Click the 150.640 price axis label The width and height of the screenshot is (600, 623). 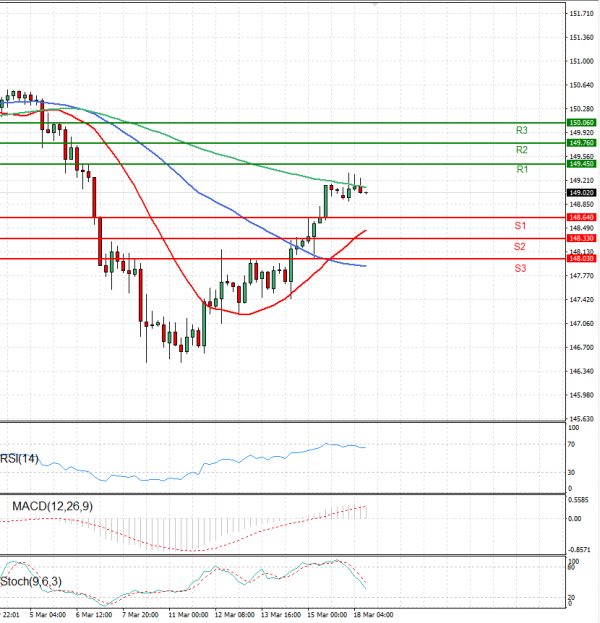(581, 85)
